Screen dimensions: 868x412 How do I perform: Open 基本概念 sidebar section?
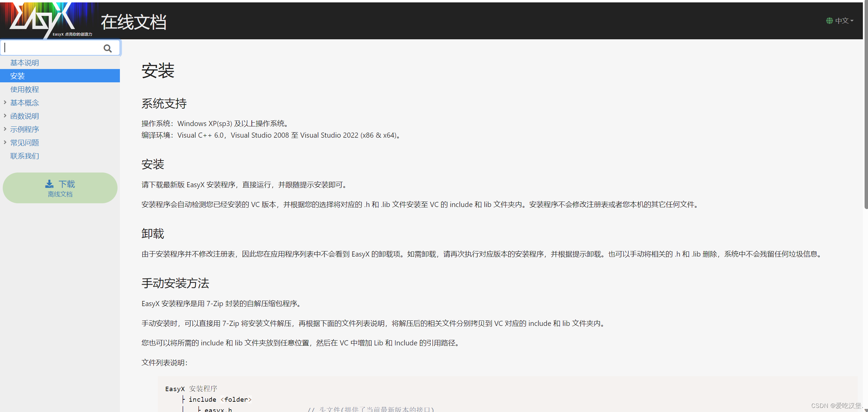[x=25, y=102]
